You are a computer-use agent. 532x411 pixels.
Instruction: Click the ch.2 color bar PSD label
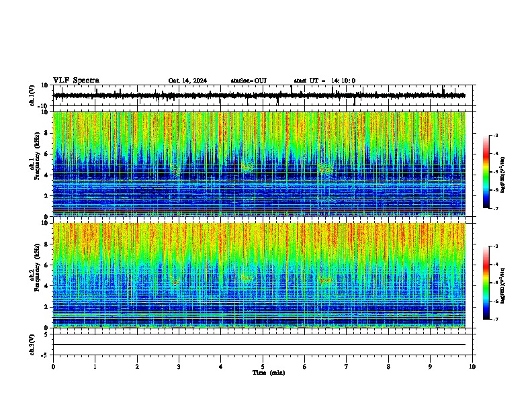[502, 285]
